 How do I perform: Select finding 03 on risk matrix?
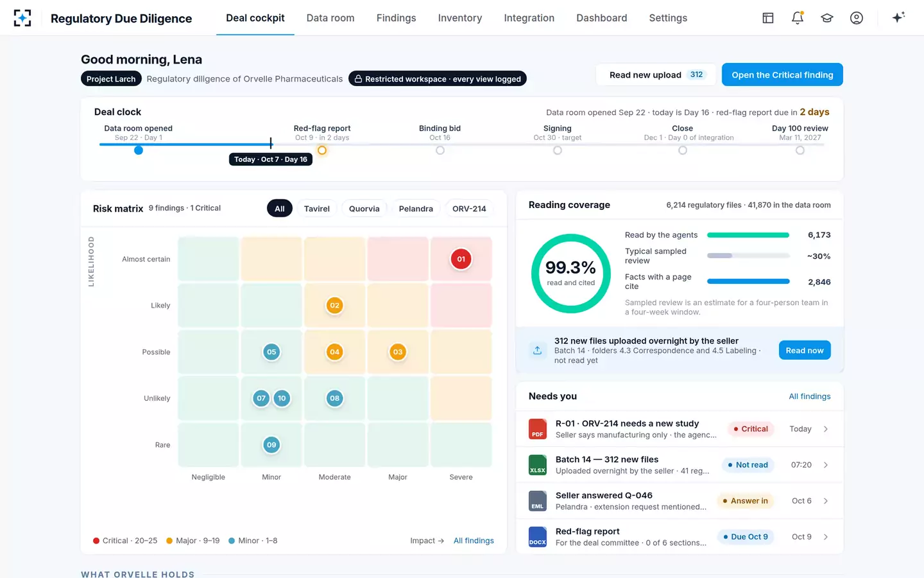tap(398, 352)
